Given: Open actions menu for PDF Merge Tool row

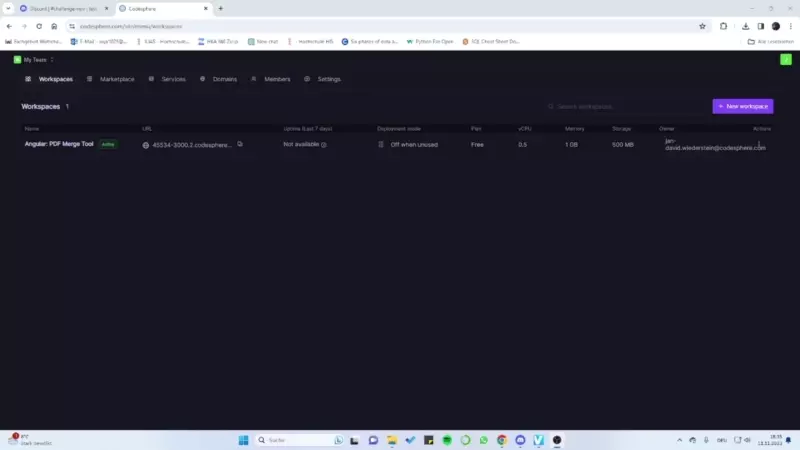Looking at the screenshot, I should pos(759,145).
